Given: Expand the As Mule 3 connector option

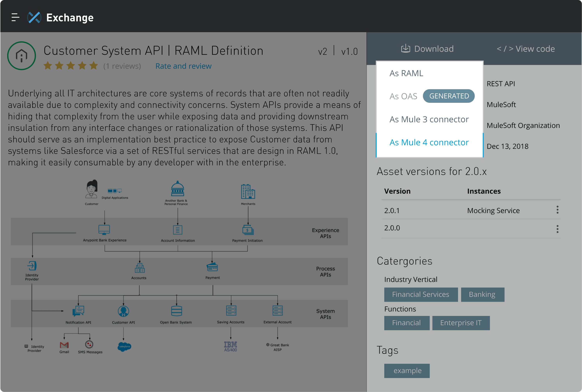Looking at the screenshot, I should click(x=429, y=119).
